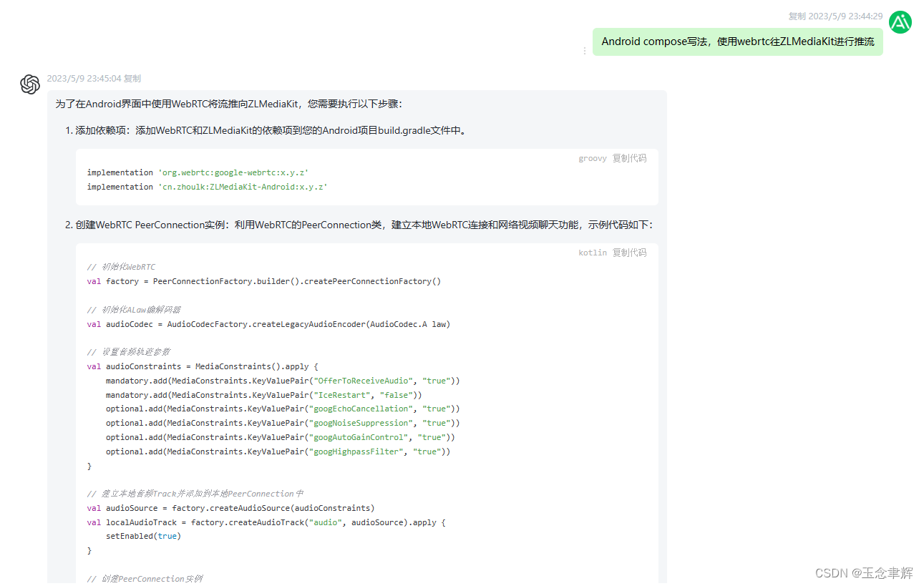
Task: Click 复制代码 on the groovy code block
Action: pos(629,158)
